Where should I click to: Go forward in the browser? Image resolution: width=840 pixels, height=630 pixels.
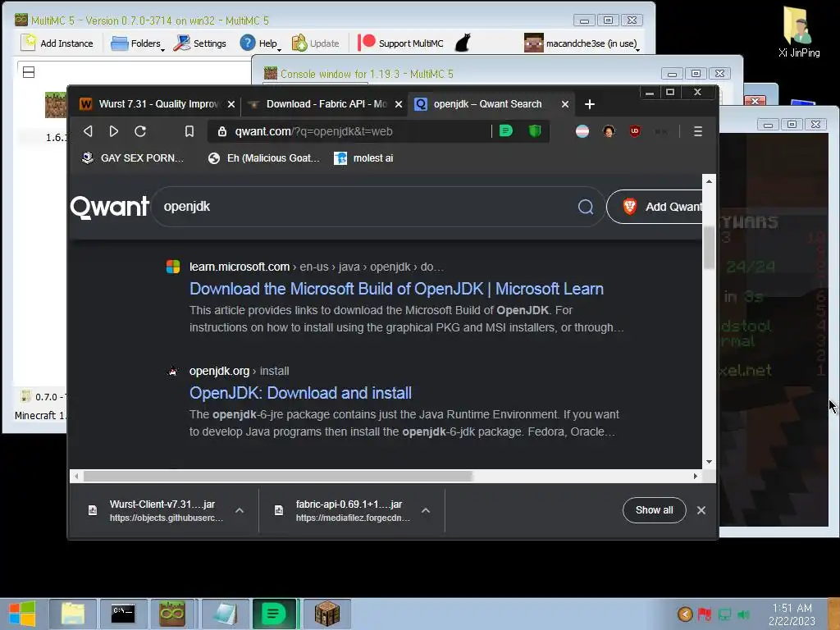(113, 131)
